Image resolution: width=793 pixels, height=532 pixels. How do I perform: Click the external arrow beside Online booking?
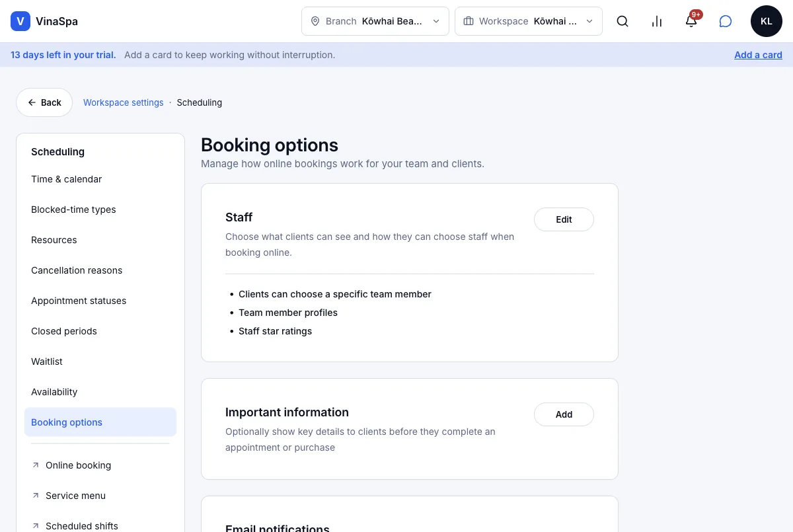coord(36,465)
